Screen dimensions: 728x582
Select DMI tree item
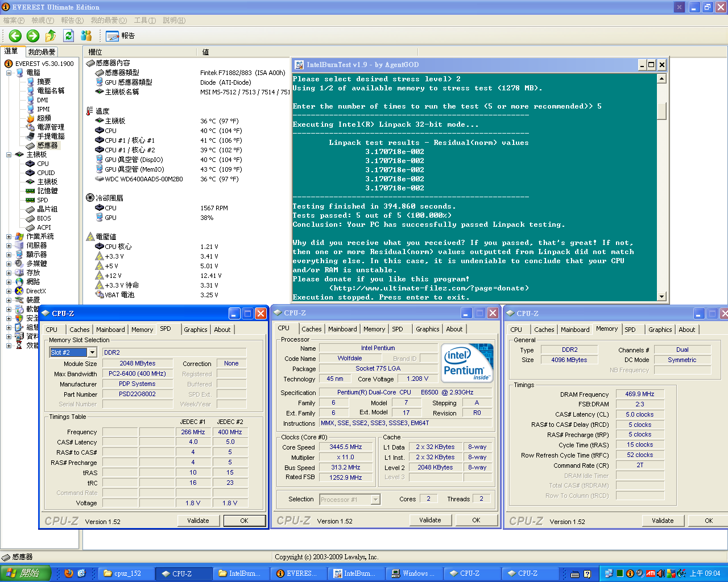tap(43, 100)
